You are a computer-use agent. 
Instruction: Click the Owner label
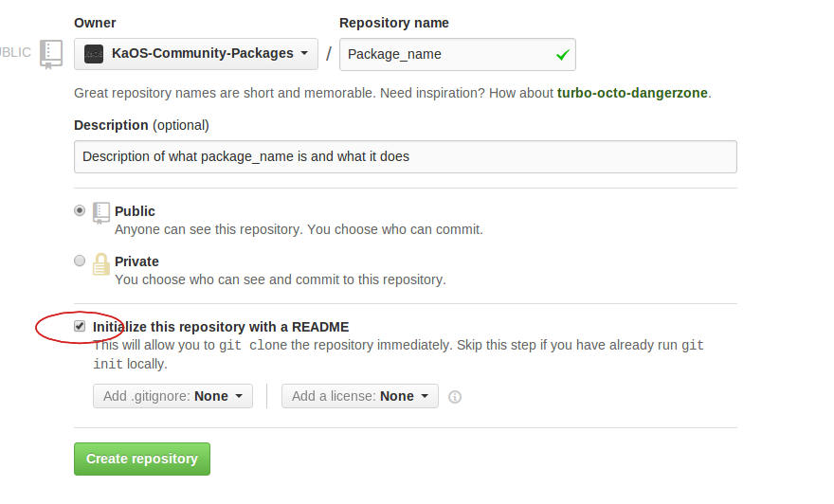[x=95, y=23]
